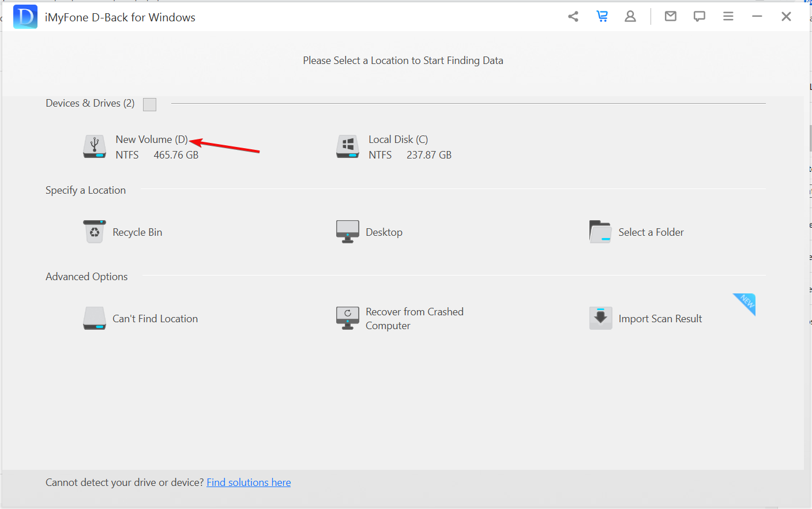Open the hamburger menu

(728, 17)
